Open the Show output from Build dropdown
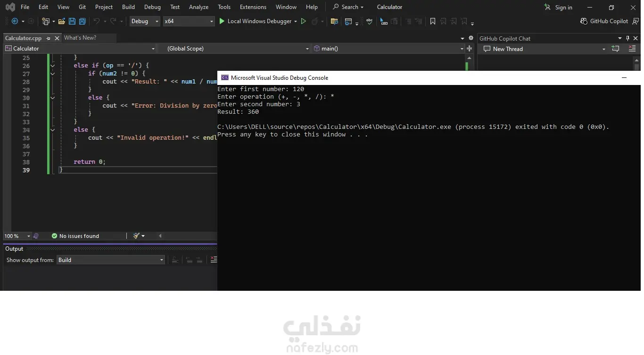 pos(111,260)
